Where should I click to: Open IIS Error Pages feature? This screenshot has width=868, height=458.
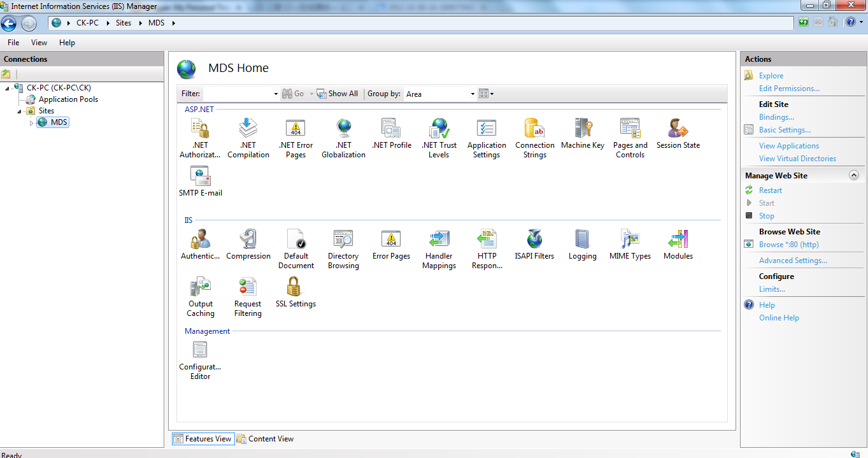coord(392,245)
